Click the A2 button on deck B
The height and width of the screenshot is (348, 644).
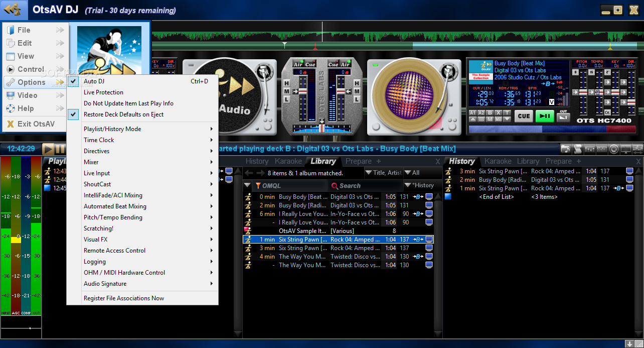tap(481, 112)
